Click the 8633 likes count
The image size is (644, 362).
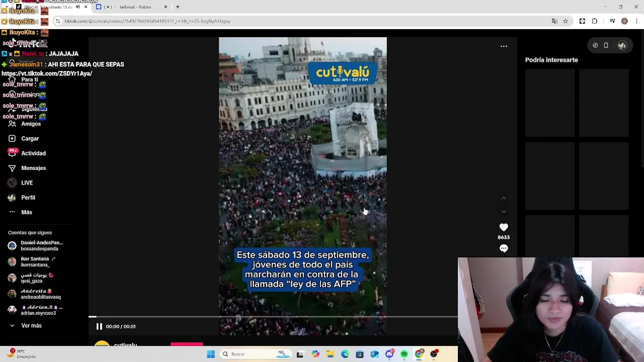click(x=504, y=237)
